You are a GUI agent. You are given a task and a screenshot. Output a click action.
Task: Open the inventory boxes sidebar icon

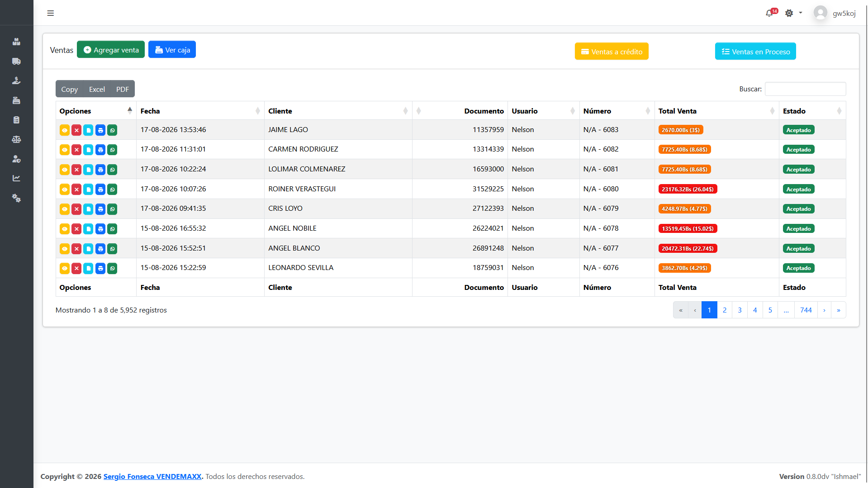pyautogui.click(x=16, y=42)
